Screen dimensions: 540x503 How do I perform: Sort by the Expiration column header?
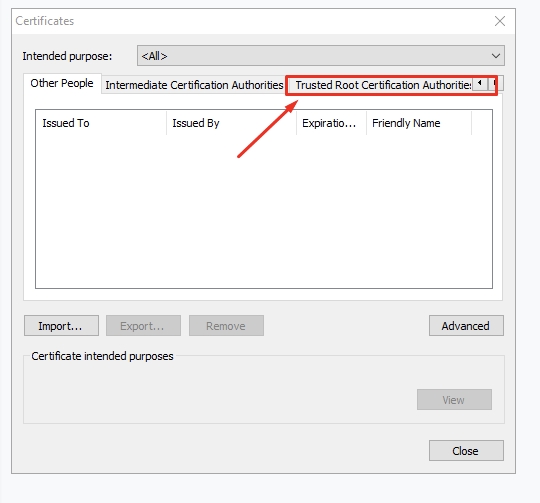click(331, 123)
